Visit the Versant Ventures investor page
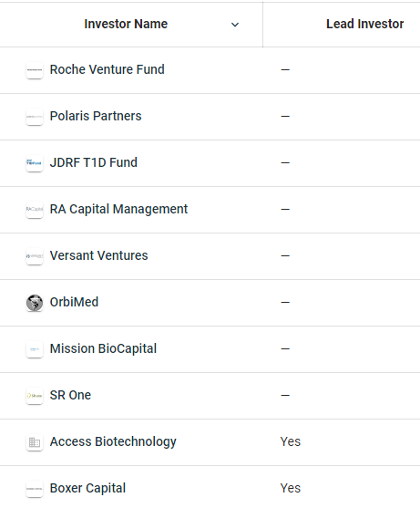420x508 pixels. click(98, 256)
